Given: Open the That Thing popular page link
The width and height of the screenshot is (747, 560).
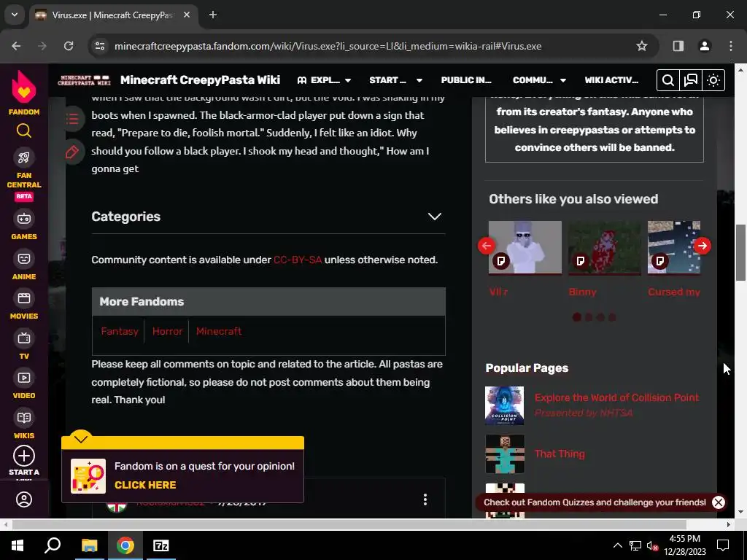Looking at the screenshot, I should pos(560,454).
